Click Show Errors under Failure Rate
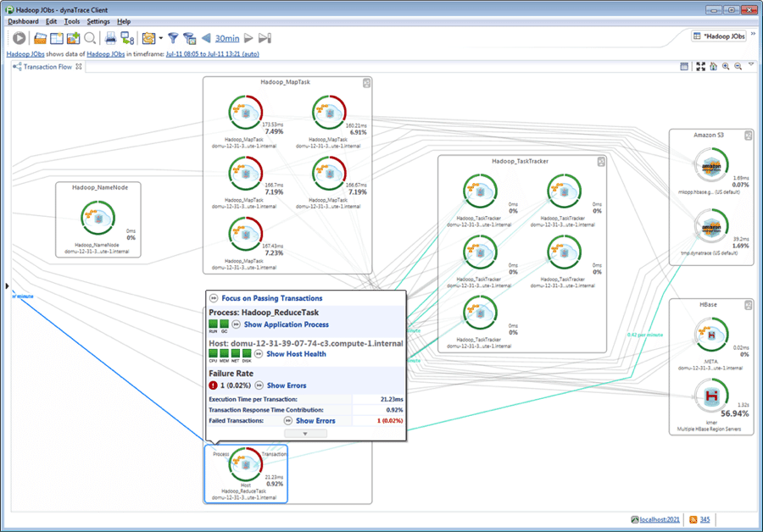The image size is (763, 532). click(287, 385)
